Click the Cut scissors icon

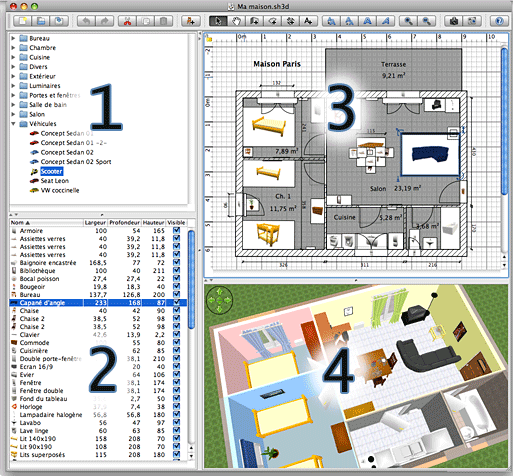[127, 21]
